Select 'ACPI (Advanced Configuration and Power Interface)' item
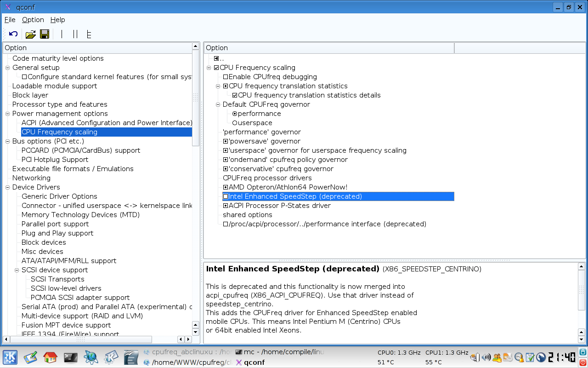588x368 pixels. pos(107,123)
